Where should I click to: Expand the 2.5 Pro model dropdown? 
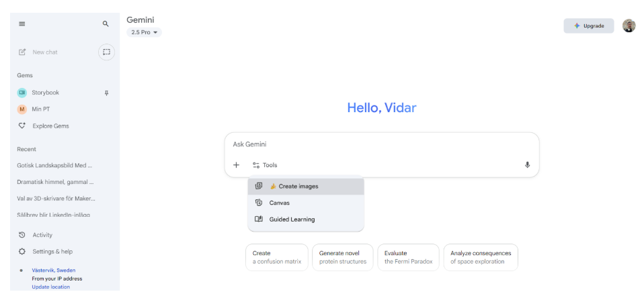144,32
